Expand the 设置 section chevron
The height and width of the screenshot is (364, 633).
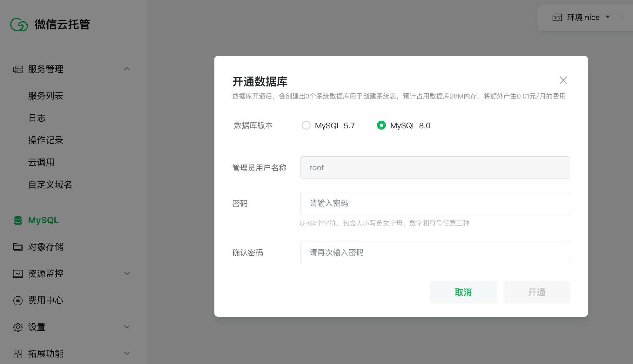click(127, 327)
